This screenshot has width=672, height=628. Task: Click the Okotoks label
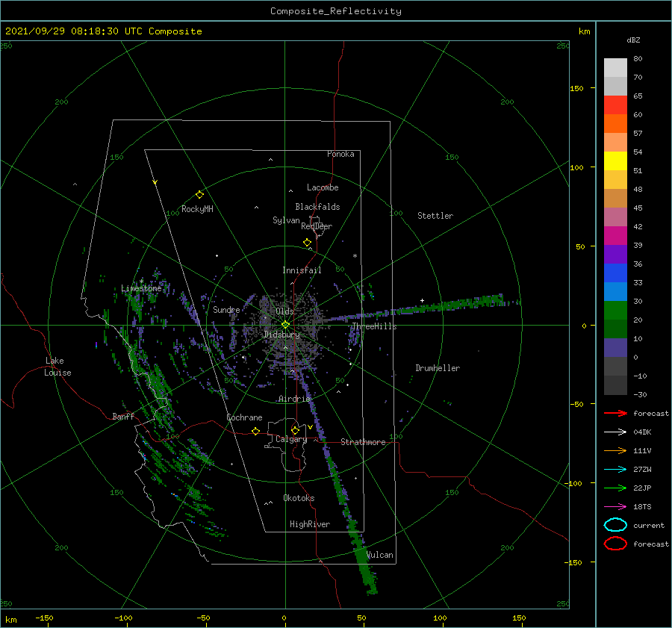coord(299,498)
